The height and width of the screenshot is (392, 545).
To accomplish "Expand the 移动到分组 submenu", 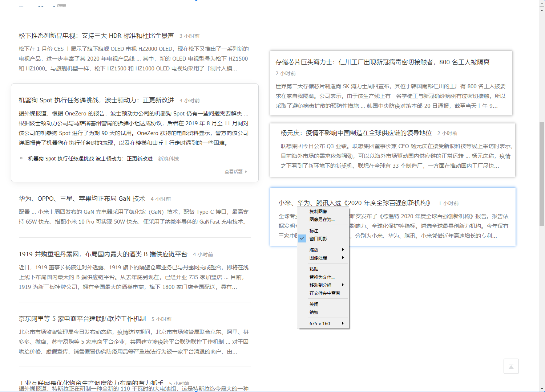I will (x=323, y=285).
